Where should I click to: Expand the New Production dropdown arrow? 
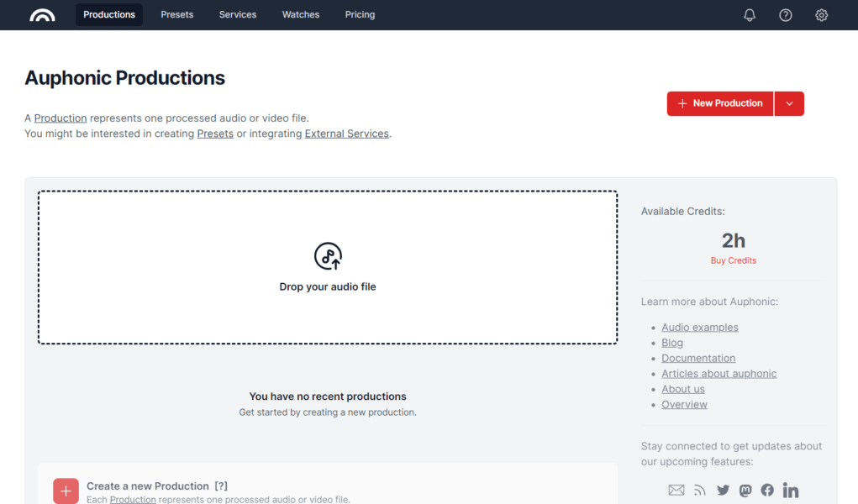coord(789,103)
